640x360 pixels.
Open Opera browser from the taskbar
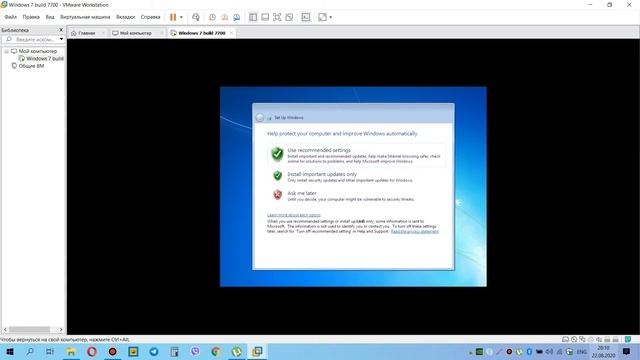pyautogui.click(x=92, y=351)
